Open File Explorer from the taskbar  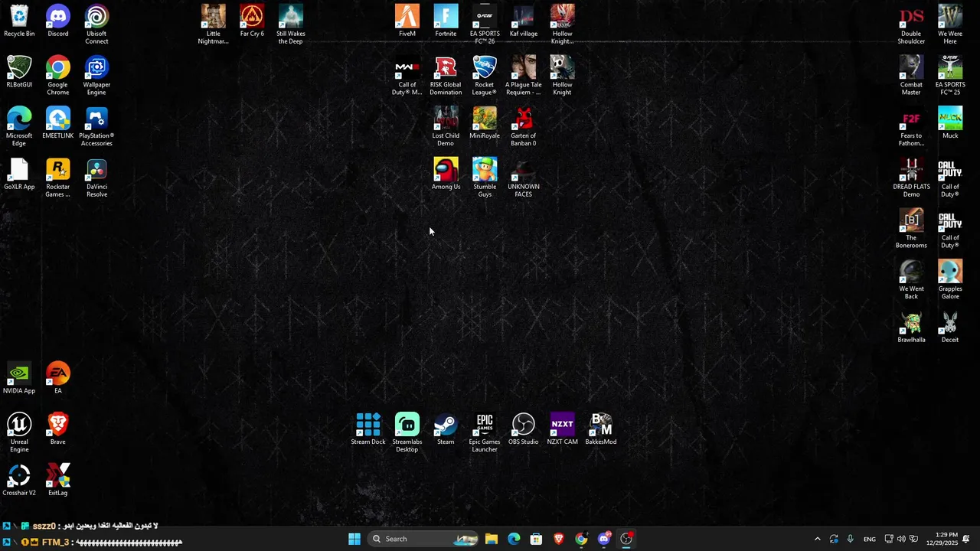(x=492, y=539)
